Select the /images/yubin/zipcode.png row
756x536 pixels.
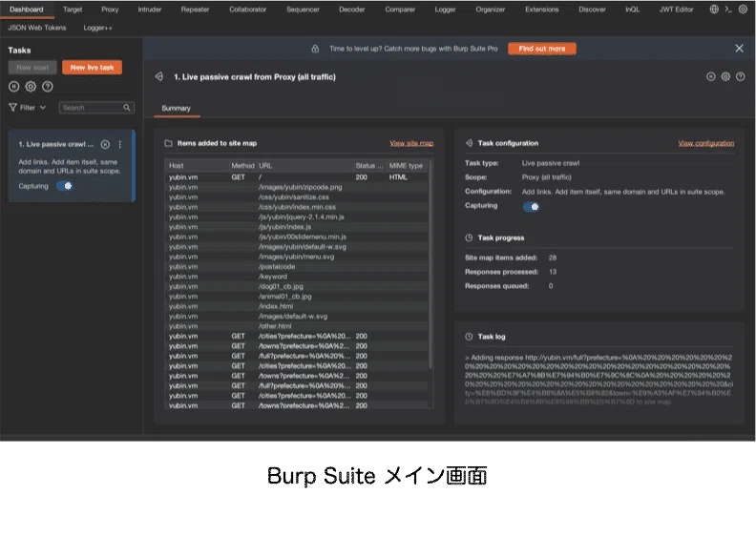tap(296, 187)
